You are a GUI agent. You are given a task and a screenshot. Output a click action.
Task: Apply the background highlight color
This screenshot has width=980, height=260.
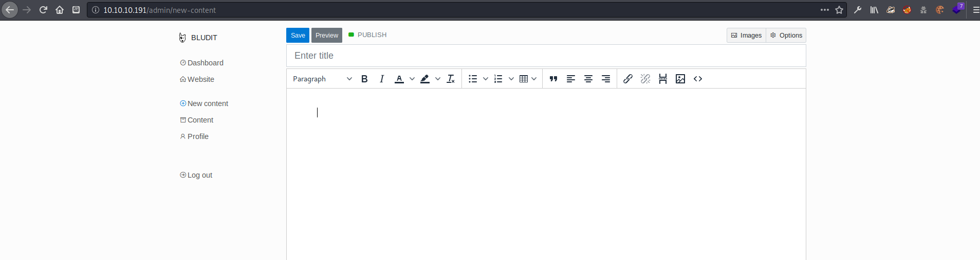(425, 79)
